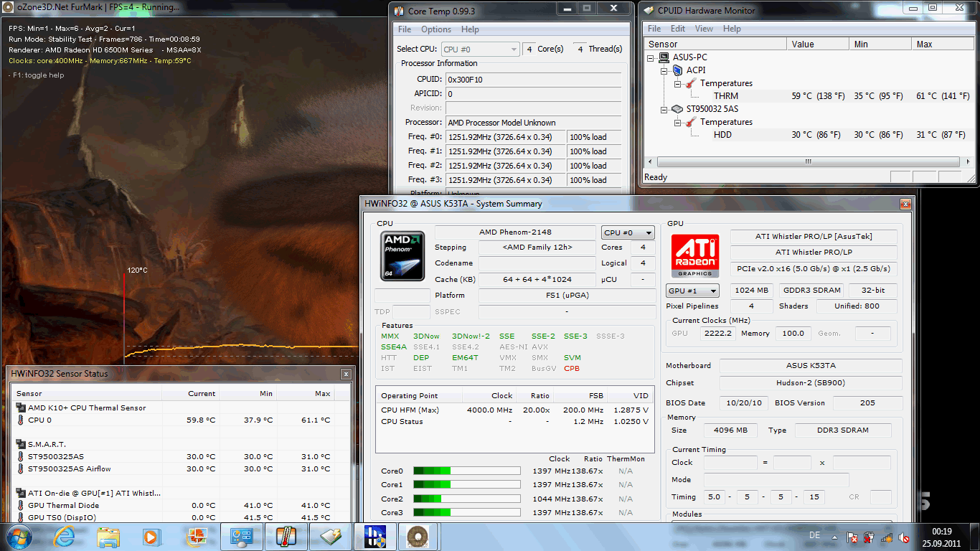980x551 pixels.
Task: Click the volume icon in system tray
Action: click(905, 537)
